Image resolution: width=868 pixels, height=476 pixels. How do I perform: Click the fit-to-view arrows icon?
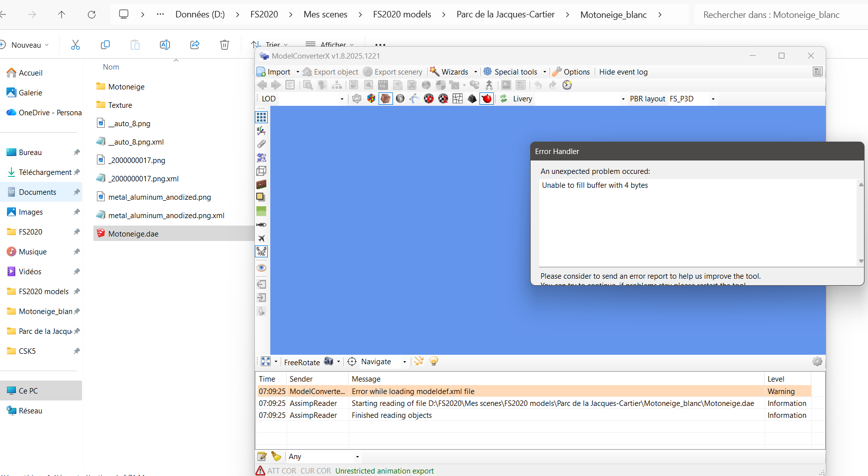click(x=266, y=361)
